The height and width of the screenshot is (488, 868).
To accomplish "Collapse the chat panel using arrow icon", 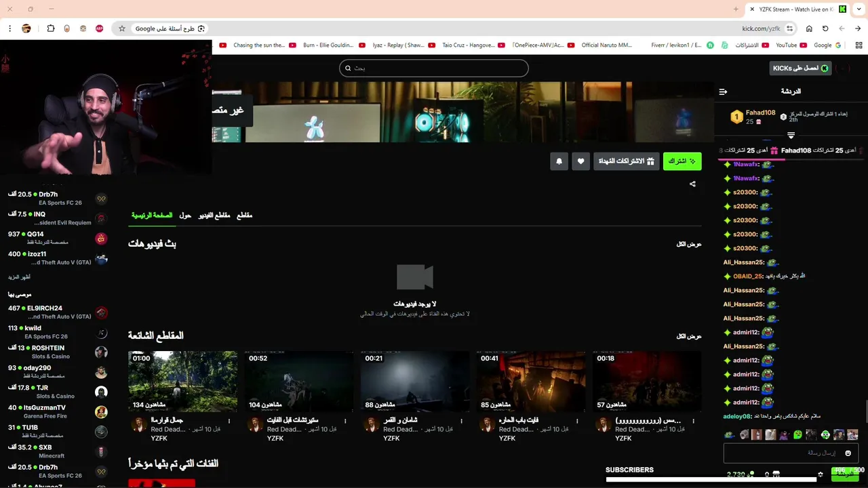I will pyautogui.click(x=723, y=91).
